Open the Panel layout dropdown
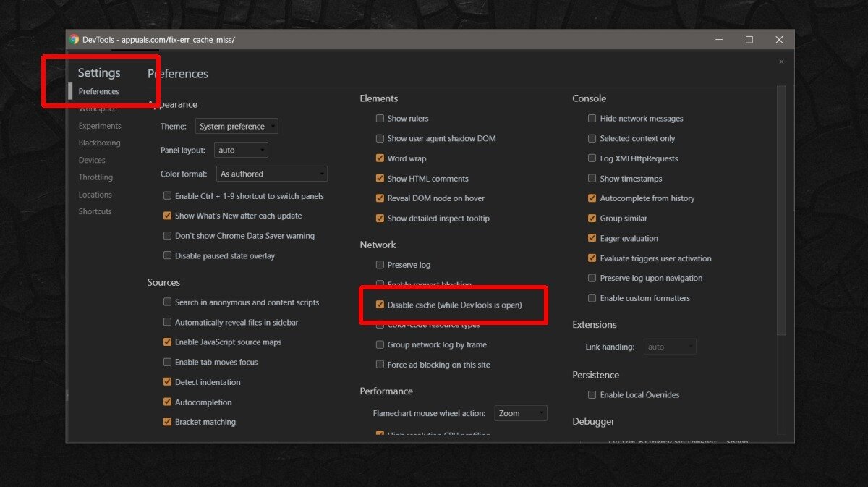This screenshot has width=868, height=487. 241,150
